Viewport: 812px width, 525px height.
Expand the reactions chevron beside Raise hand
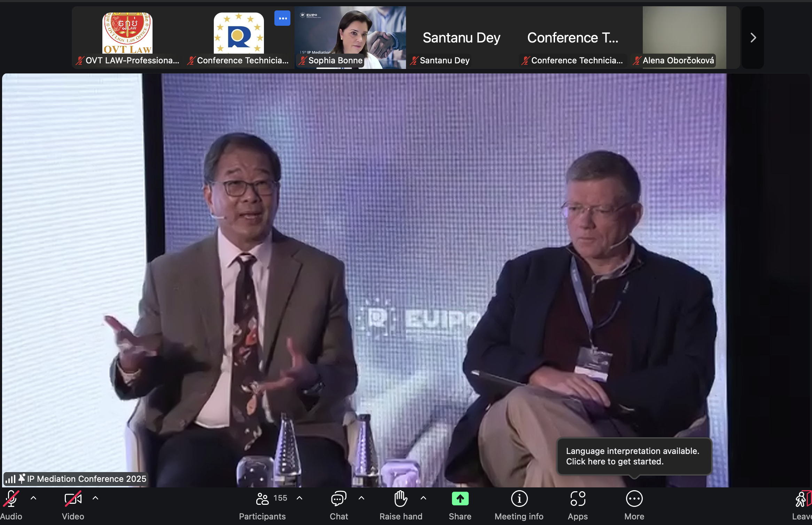(x=423, y=498)
